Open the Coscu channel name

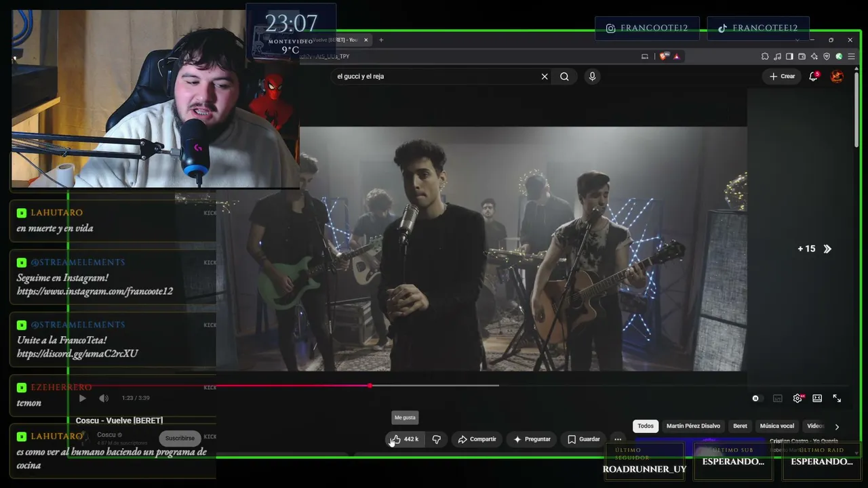pos(106,435)
